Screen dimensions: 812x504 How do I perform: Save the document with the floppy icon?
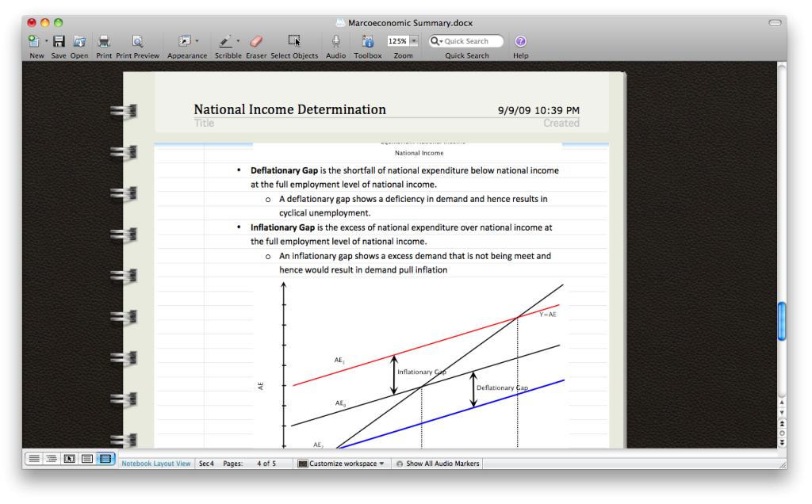point(59,41)
